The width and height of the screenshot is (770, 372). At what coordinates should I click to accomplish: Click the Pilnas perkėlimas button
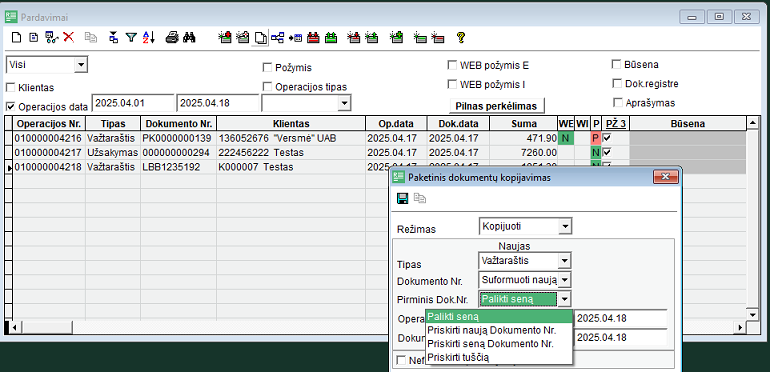[496, 106]
